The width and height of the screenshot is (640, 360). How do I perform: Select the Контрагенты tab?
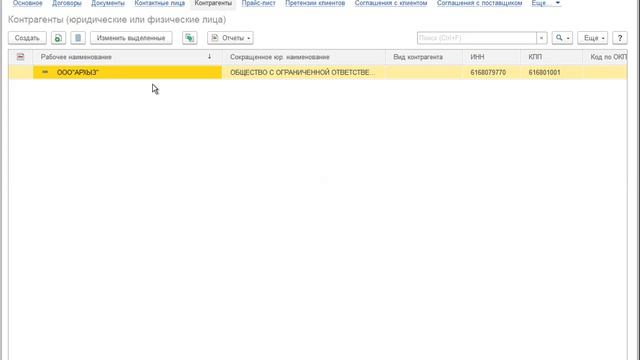point(213,3)
